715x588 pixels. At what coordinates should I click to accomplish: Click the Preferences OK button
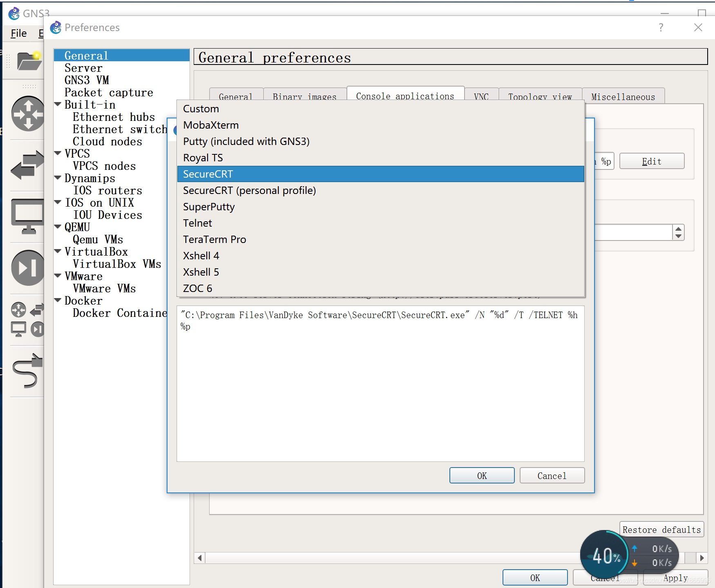pyautogui.click(x=535, y=577)
